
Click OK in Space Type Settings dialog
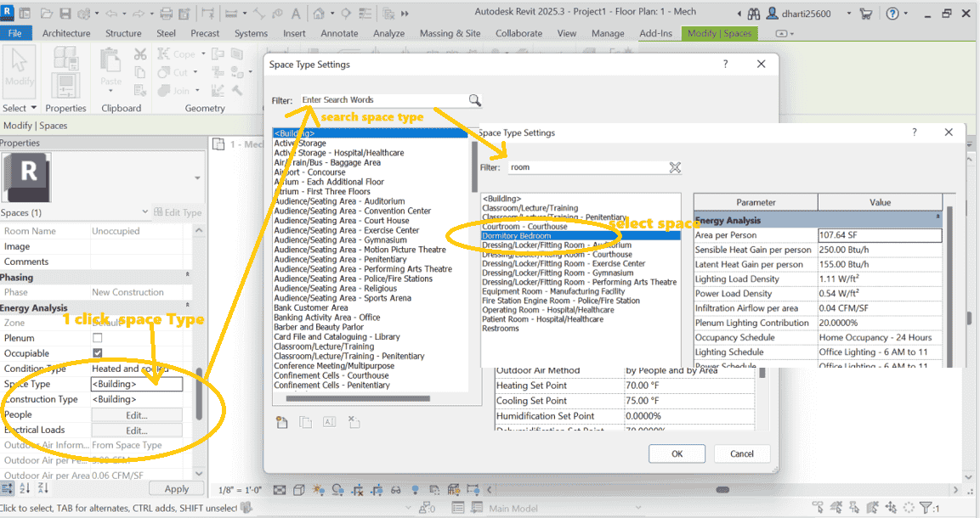[677, 453]
